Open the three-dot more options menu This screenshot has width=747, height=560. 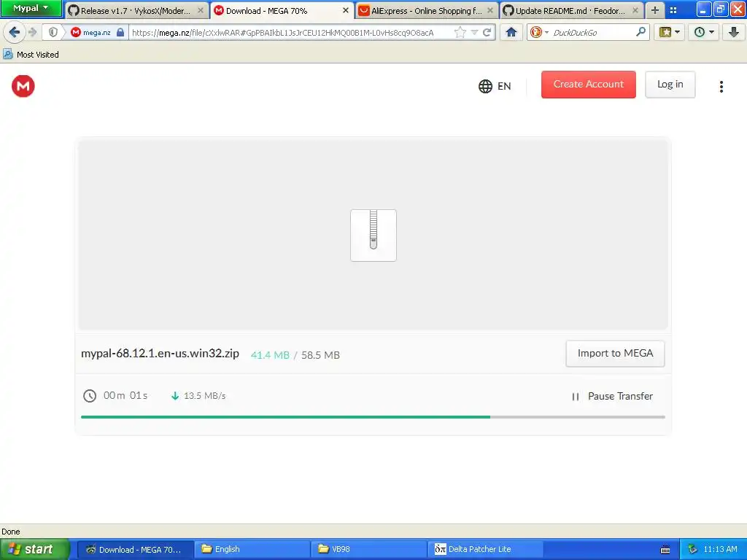pos(721,86)
